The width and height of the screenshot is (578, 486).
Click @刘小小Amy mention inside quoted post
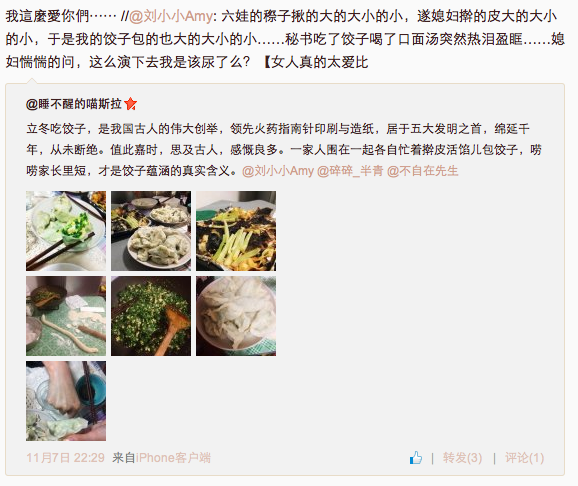278,171
